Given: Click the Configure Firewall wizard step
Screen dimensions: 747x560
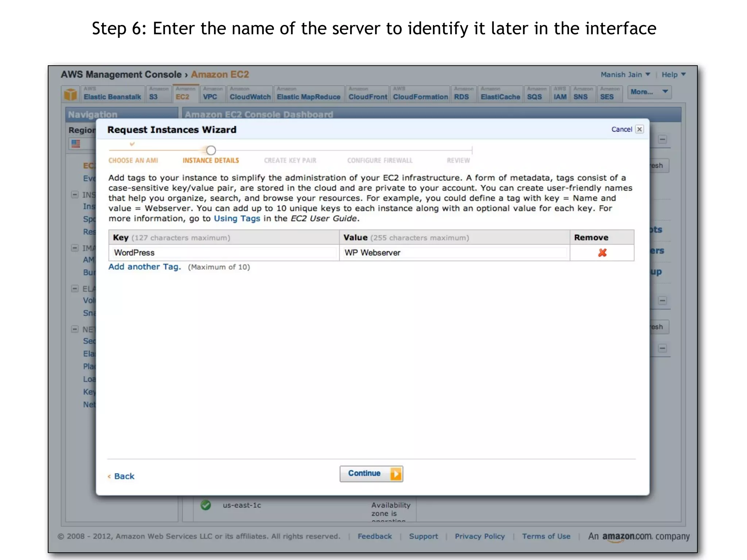Looking at the screenshot, I should click(380, 160).
